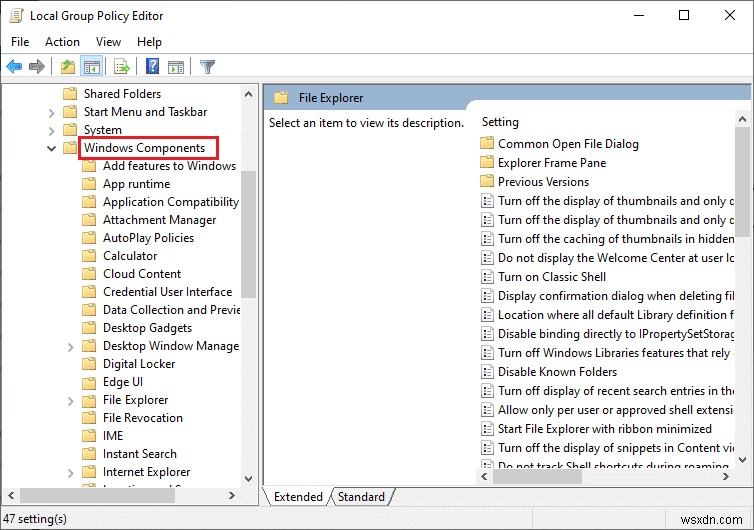Image resolution: width=754 pixels, height=530 pixels.
Task: Select Credential User Interface tree item
Action: (x=167, y=291)
